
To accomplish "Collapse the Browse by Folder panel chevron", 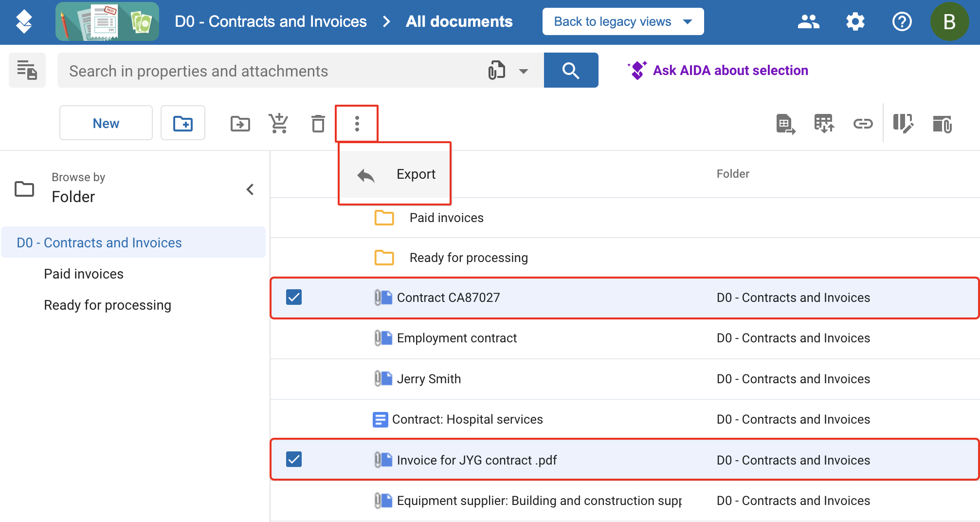I will 250,189.
